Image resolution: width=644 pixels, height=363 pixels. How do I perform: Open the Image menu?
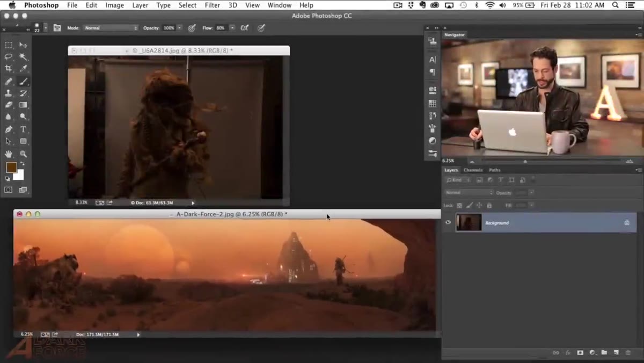pos(114,5)
